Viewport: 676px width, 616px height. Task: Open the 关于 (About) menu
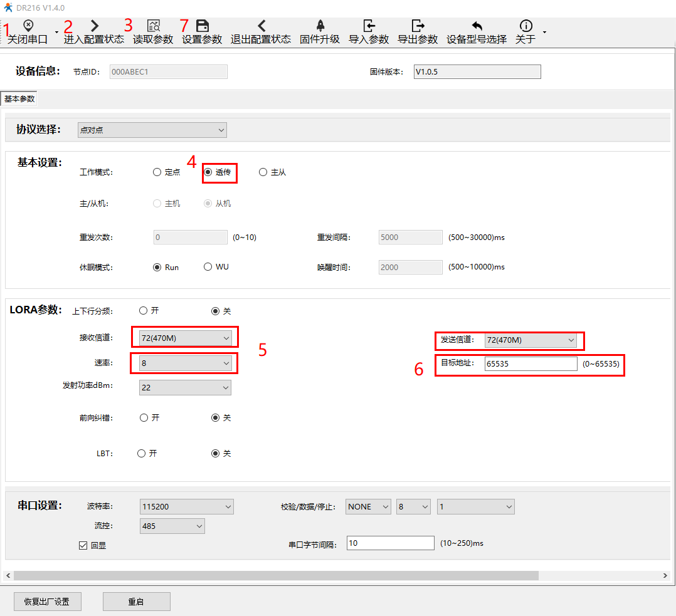(525, 31)
